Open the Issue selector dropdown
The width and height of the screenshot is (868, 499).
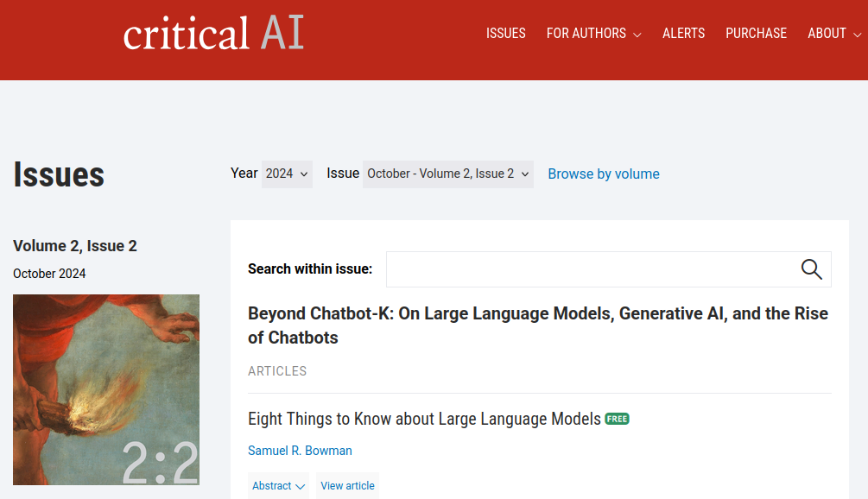pyautogui.click(x=447, y=174)
